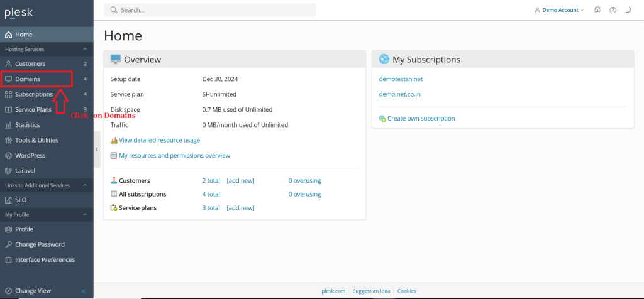Open My resources and permissions overview

click(175, 155)
